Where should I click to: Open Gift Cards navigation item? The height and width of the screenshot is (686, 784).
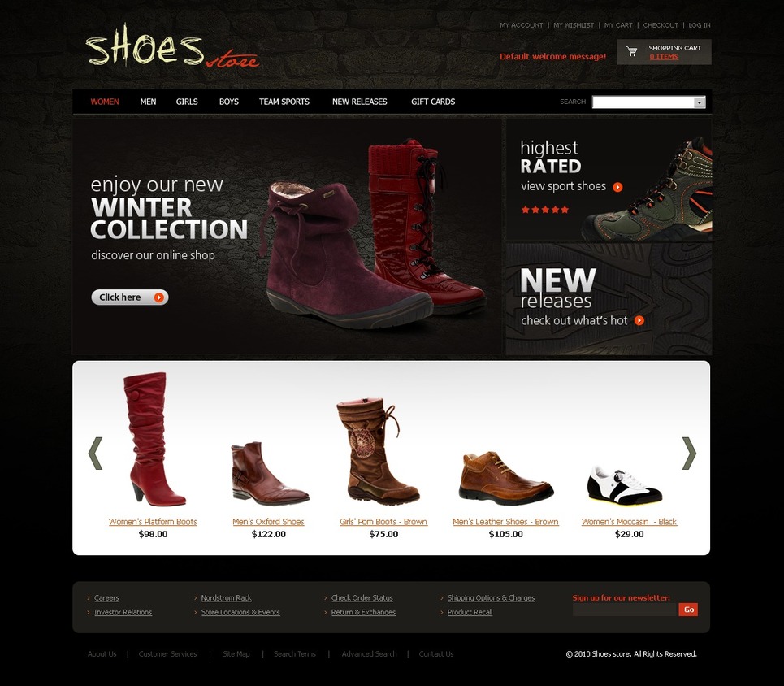pos(433,102)
